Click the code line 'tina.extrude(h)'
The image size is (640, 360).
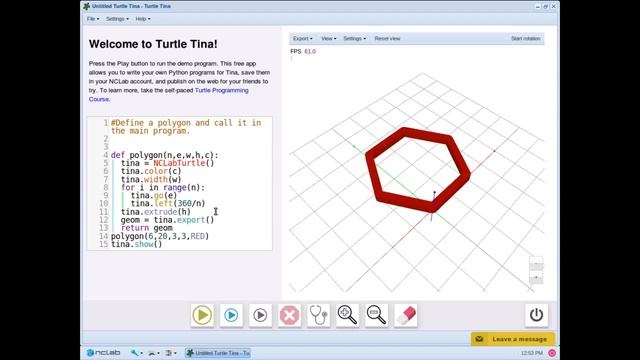tap(156, 211)
